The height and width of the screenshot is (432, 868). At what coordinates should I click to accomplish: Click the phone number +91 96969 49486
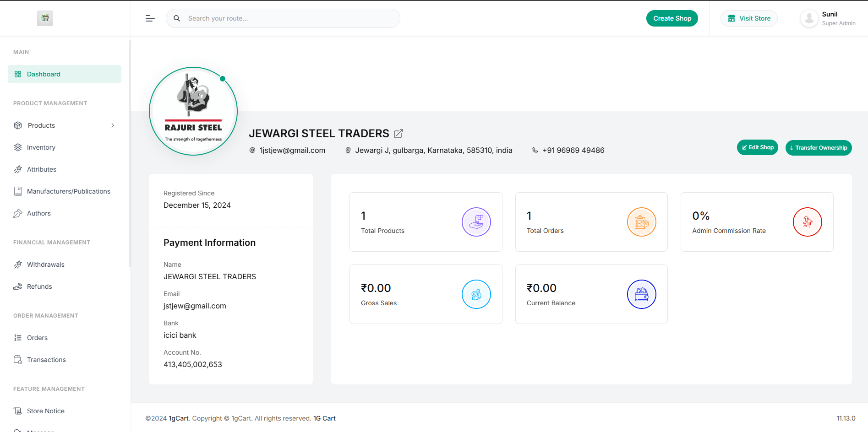tap(573, 150)
